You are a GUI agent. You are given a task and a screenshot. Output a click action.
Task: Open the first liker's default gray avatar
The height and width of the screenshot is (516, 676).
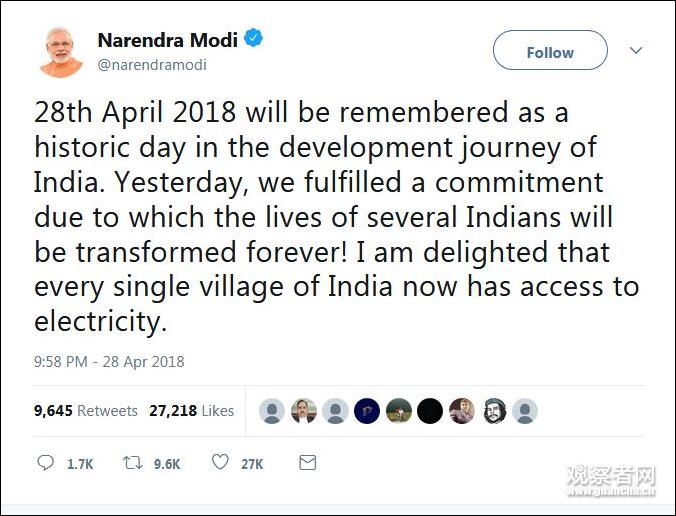(x=271, y=411)
